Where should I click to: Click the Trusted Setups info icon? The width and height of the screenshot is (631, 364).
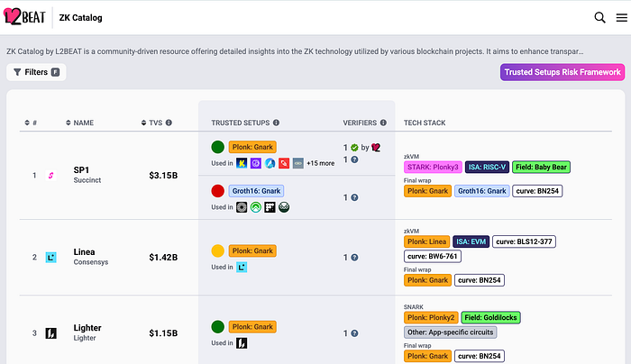coord(276,123)
